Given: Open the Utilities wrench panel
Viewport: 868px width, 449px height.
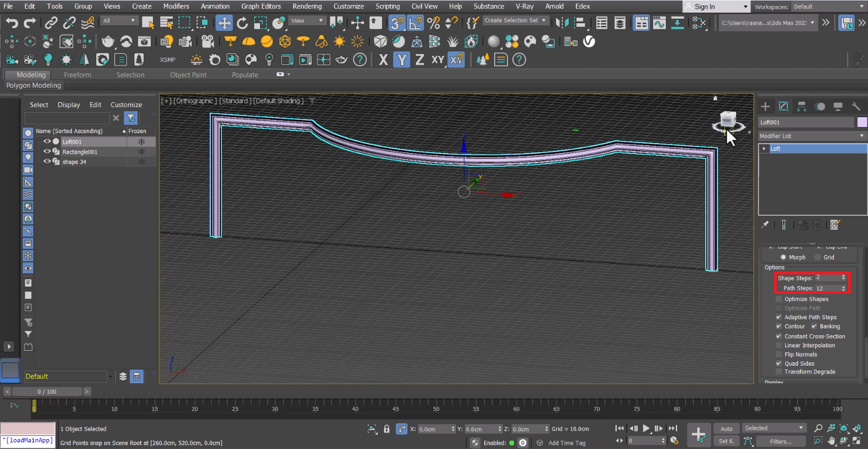Looking at the screenshot, I should [x=856, y=107].
